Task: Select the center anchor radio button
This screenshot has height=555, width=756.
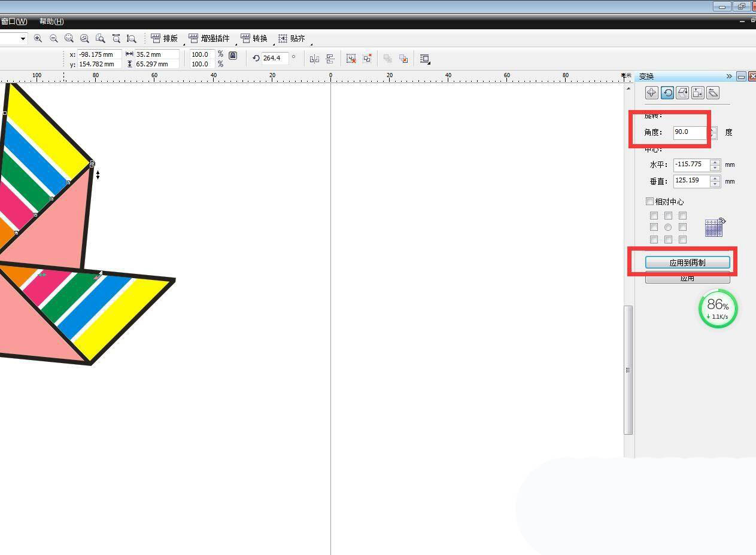Action: coord(668,227)
